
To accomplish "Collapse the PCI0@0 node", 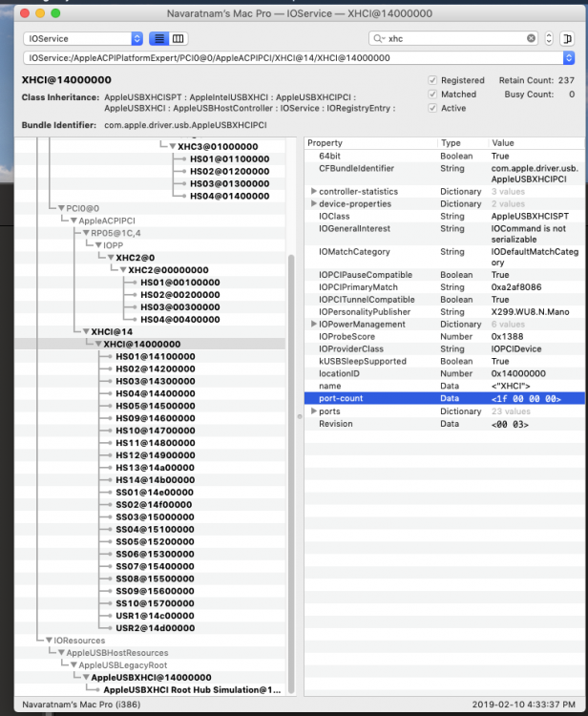I will click(61, 208).
